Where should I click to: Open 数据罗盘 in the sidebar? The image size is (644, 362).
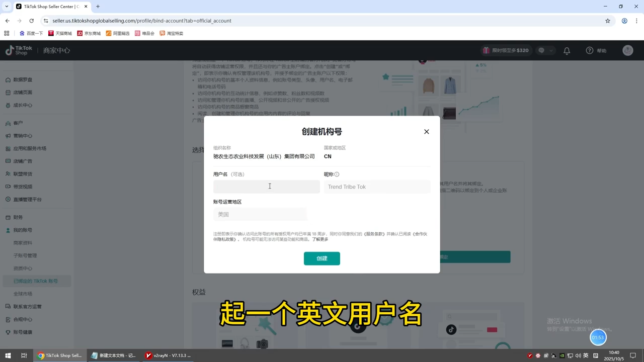(23, 79)
